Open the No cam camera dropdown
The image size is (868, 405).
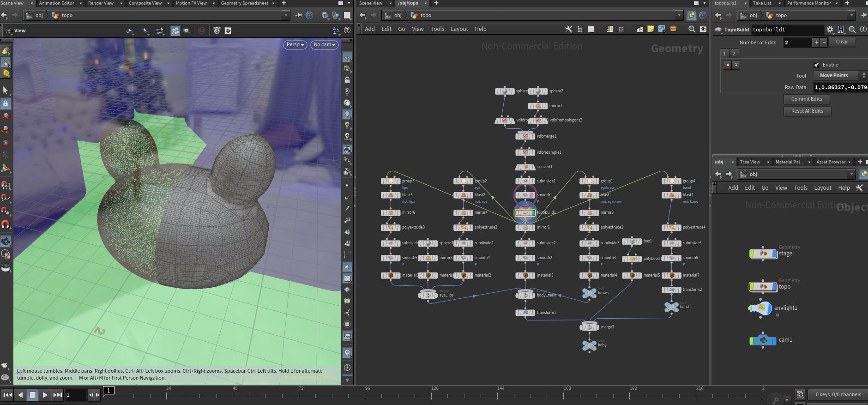point(325,45)
